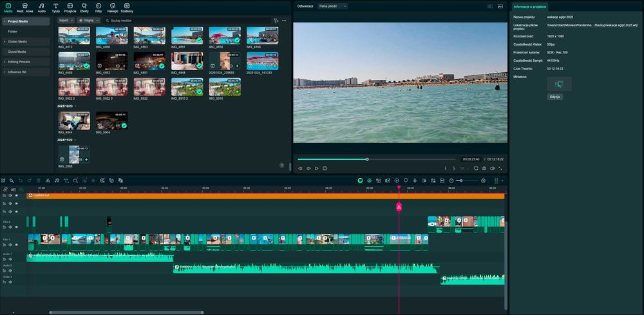Click the plus icon on the IMG_4852 thumbnail
644x315 pixels.
coord(124,66)
